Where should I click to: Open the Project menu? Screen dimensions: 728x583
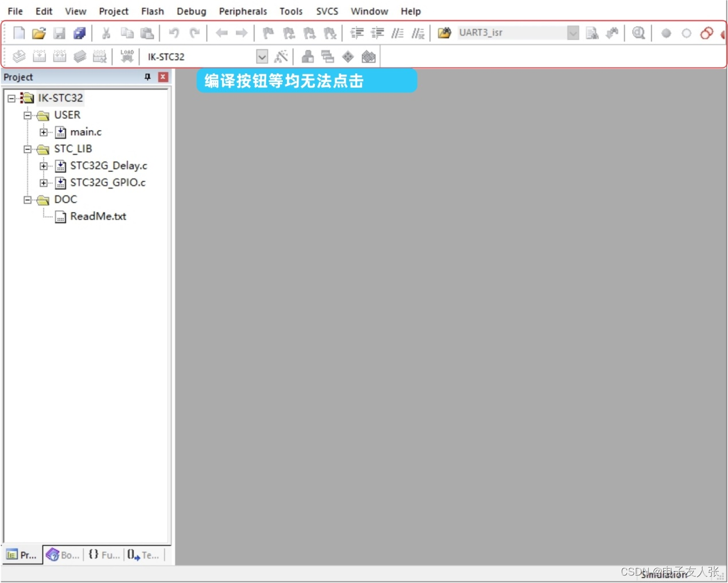114,11
